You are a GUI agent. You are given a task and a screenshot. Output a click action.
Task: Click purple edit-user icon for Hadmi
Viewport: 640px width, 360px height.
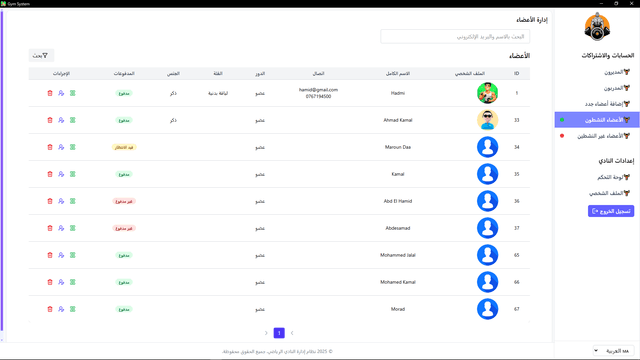61,93
